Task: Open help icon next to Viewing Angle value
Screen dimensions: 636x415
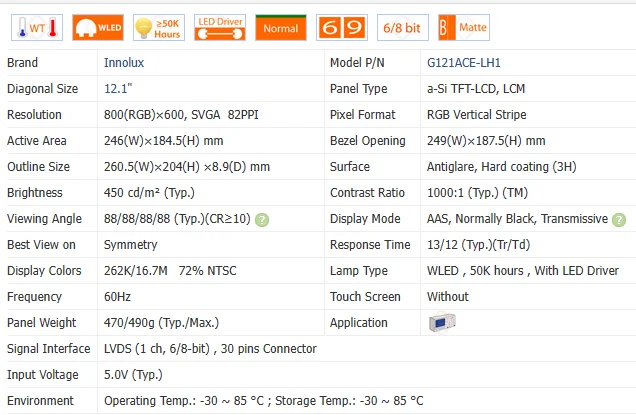Action: point(262,220)
